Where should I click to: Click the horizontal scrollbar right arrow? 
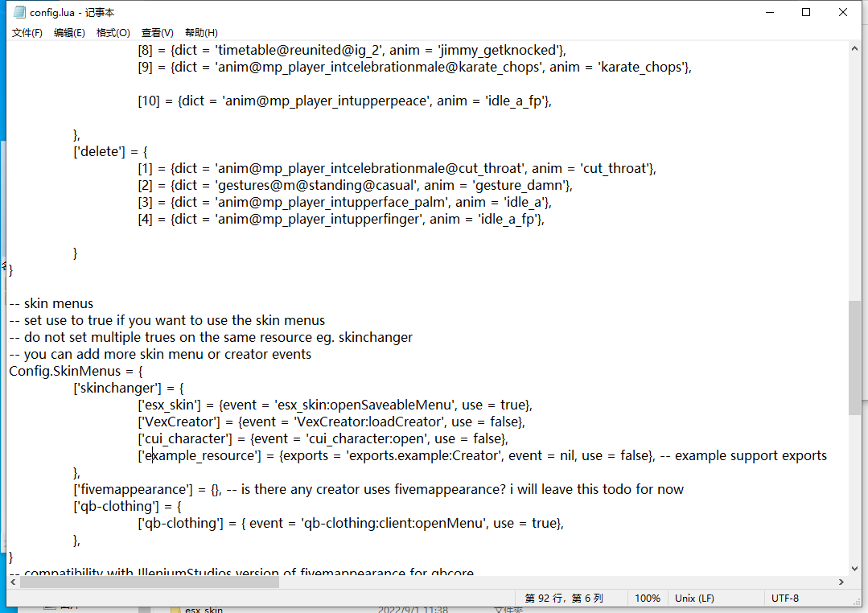pos(840,581)
